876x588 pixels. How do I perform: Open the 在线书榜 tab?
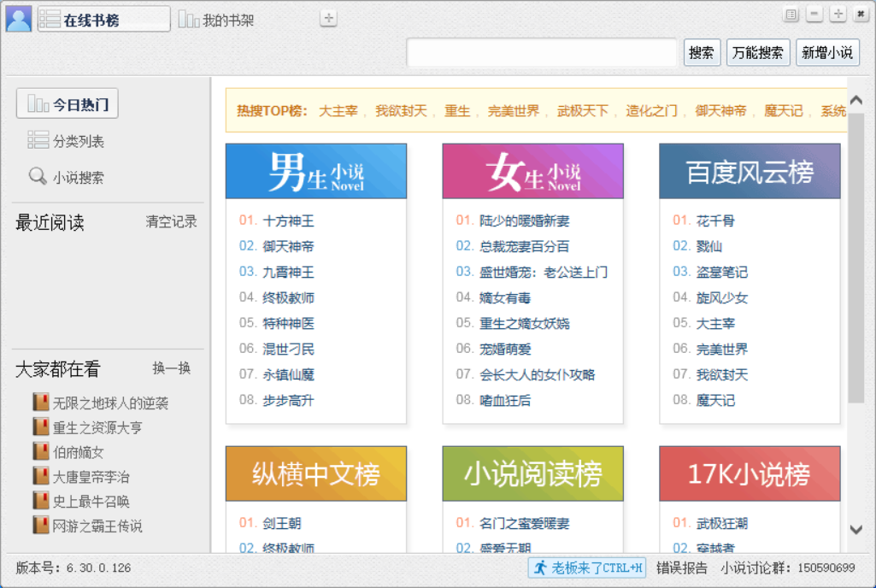[x=103, y=20]
